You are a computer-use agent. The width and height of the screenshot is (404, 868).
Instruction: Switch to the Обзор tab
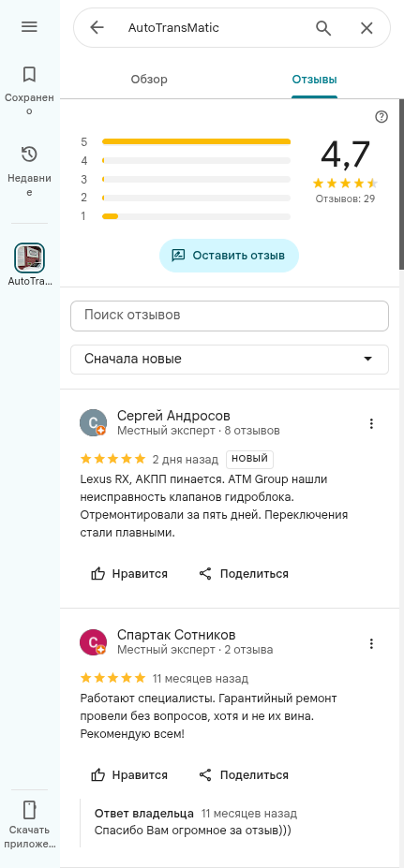(x=149, y=80)
